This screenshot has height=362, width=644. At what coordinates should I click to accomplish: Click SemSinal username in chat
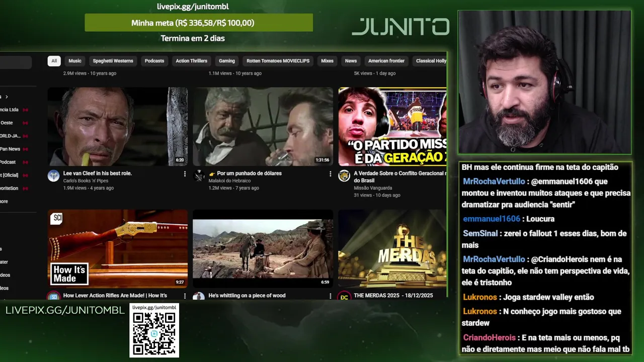pos(480,234)
